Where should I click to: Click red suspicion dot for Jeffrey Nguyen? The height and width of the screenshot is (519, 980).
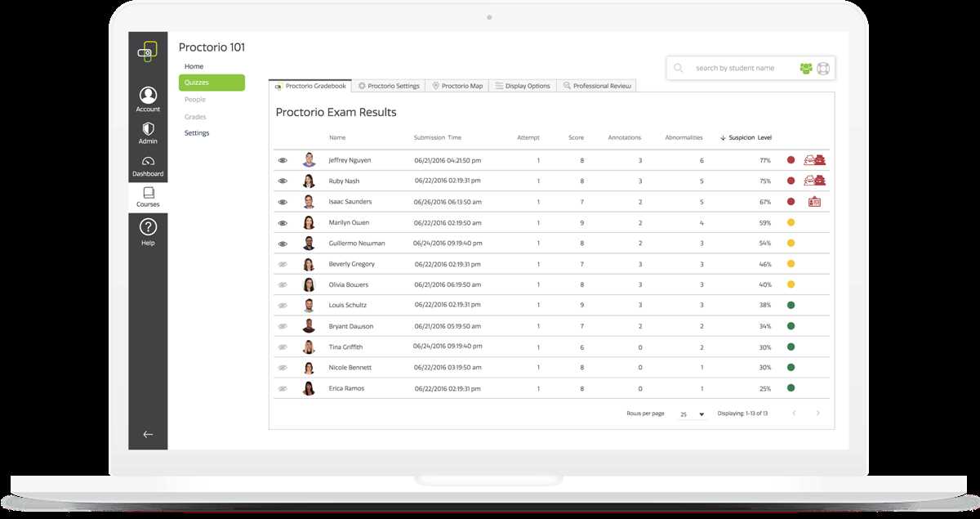pyautogui.click(x=791, y=160)
